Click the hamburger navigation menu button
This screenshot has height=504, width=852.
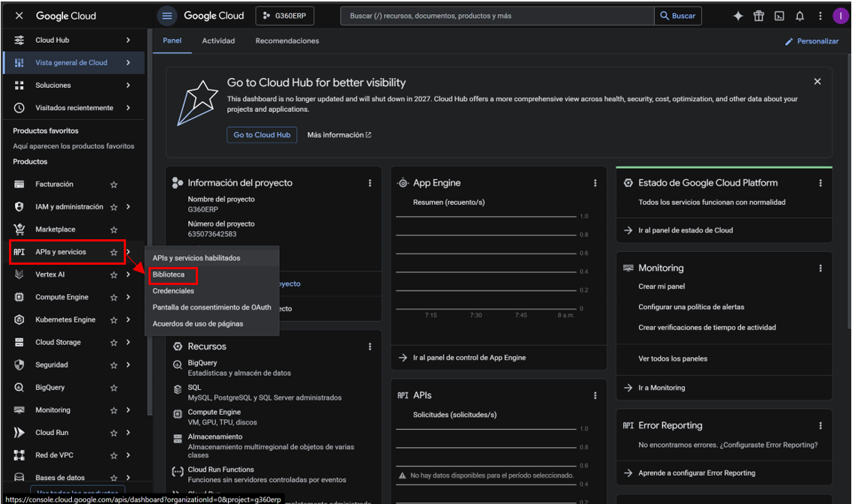click(166, 16)
